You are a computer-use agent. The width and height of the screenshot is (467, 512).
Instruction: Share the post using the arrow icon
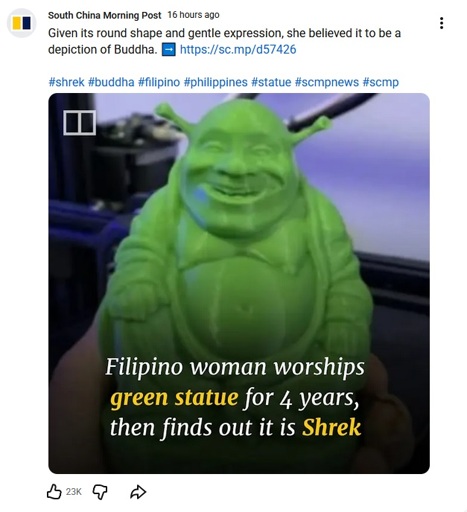(138, 492)
